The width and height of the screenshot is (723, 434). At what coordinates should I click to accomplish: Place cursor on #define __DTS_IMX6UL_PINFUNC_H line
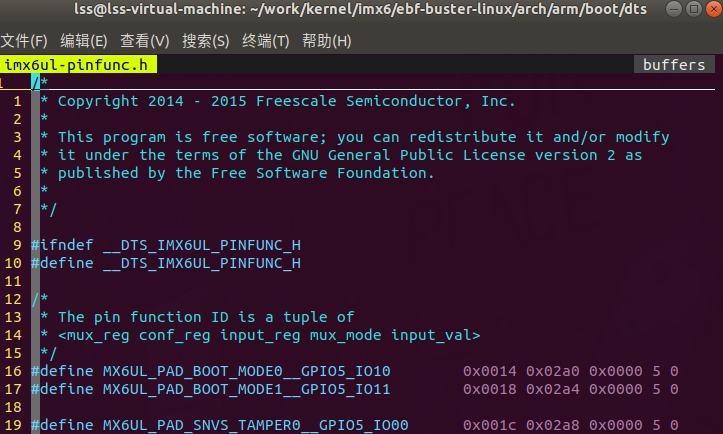[x=166, y=263]
